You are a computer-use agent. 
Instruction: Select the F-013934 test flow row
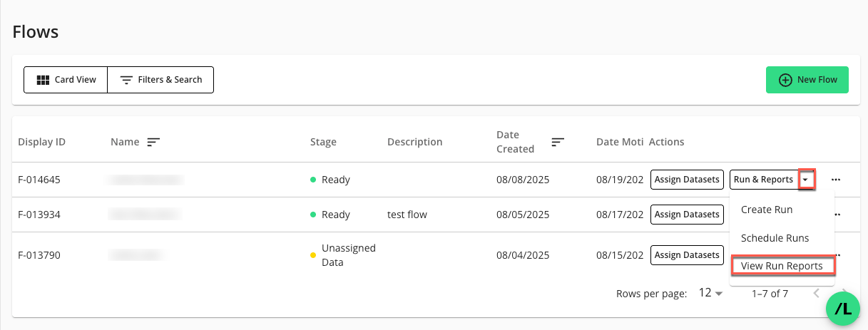pos(407,215)
